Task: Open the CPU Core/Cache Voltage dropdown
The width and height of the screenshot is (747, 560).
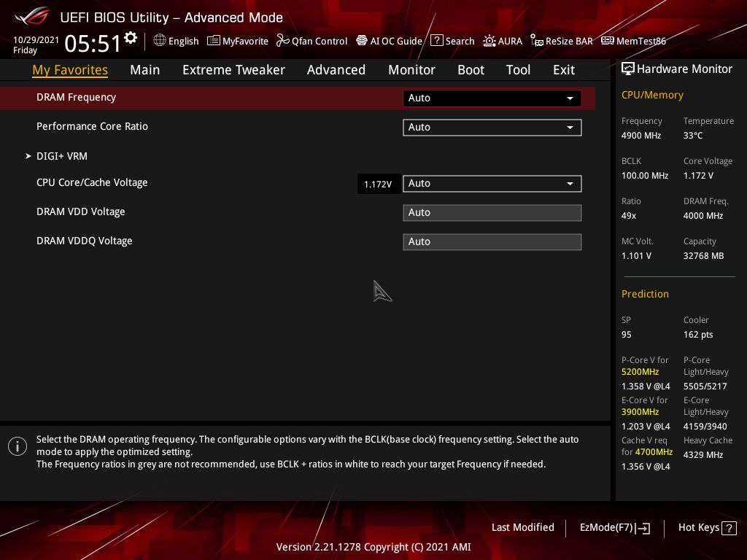Action: (492, 183)
